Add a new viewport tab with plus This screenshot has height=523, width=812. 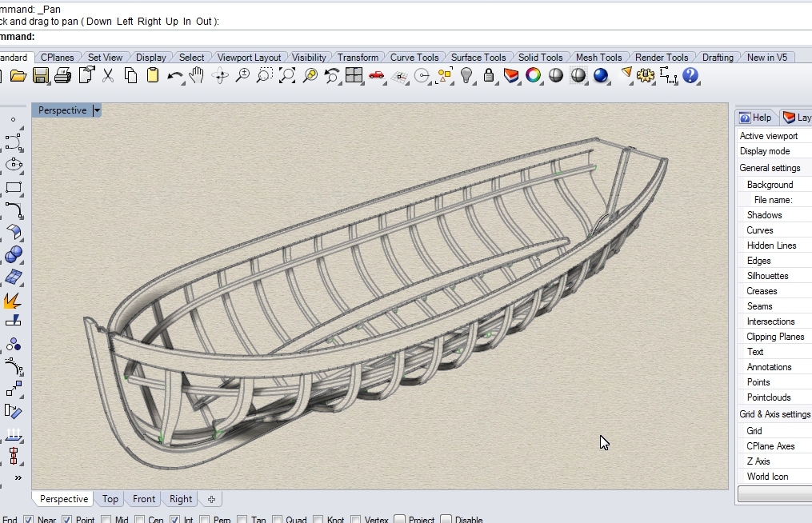click(x=211, y=499)
